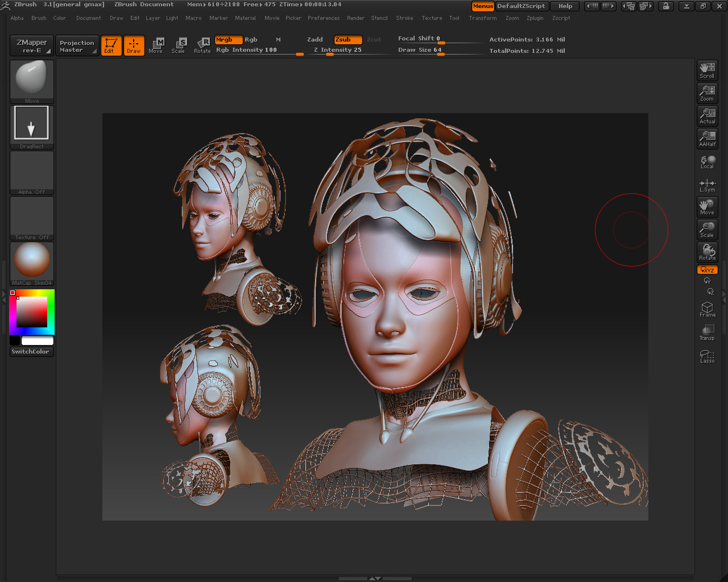Enable Z-axis rotation mode

pyautogui.click(x=710, y=292)
